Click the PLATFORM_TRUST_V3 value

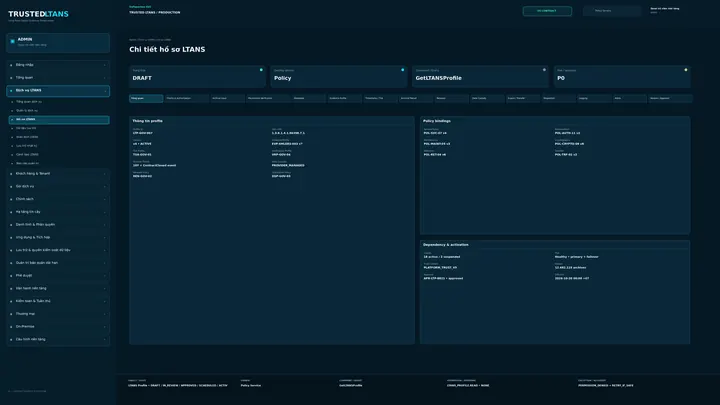pos(440,268)
